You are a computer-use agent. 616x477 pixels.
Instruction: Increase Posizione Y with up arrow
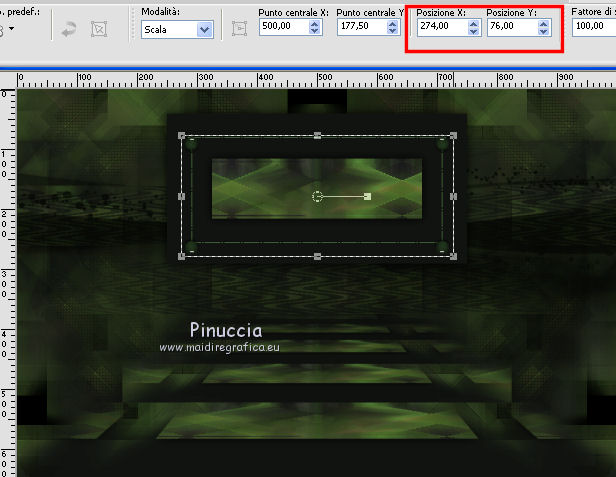click(x=543, y=24)
